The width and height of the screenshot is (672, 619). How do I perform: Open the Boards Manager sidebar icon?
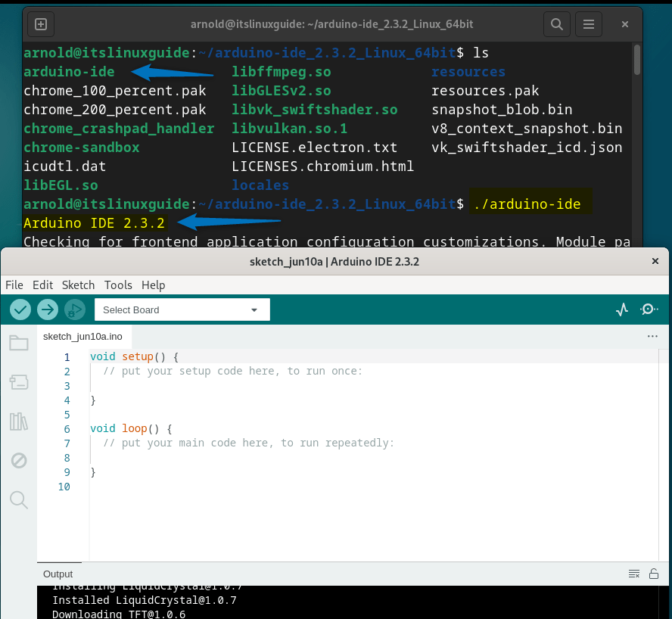[x=18, y=381]
